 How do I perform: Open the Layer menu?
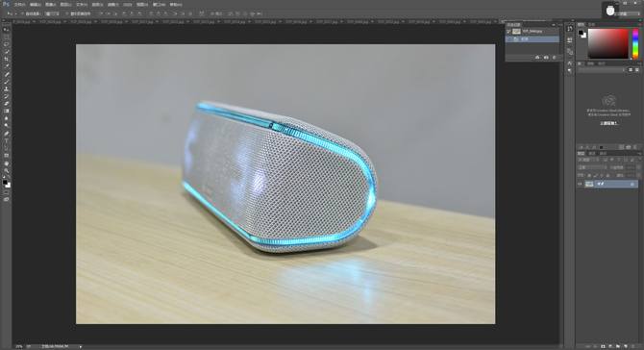pos(65,5)
